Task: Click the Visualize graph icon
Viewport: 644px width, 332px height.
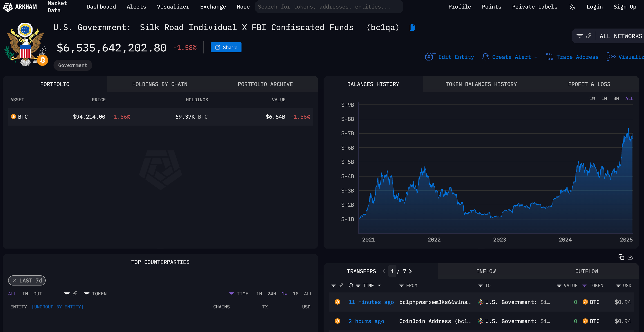Action: 611,57
